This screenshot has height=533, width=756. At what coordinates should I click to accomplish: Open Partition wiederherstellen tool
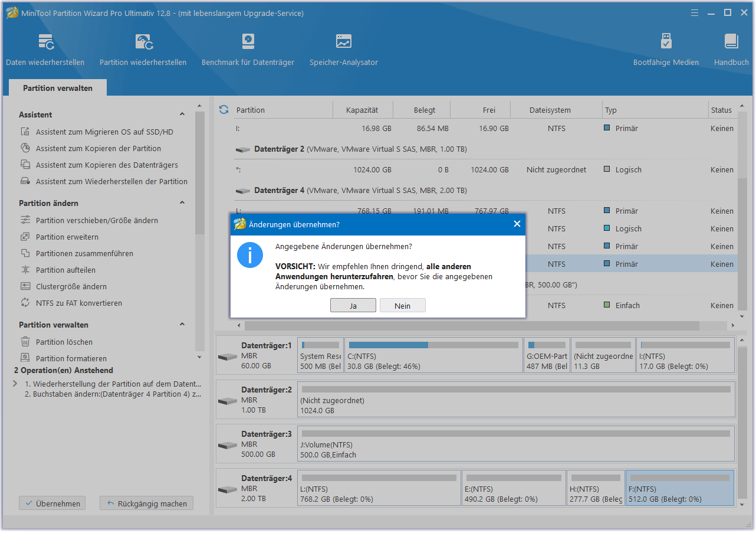[143, 50]
